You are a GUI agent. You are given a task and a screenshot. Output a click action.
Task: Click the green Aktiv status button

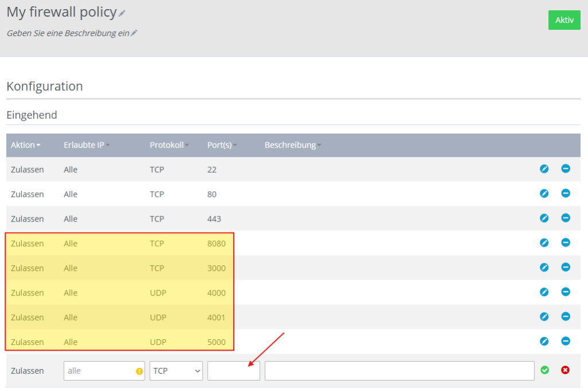[564, 20]
